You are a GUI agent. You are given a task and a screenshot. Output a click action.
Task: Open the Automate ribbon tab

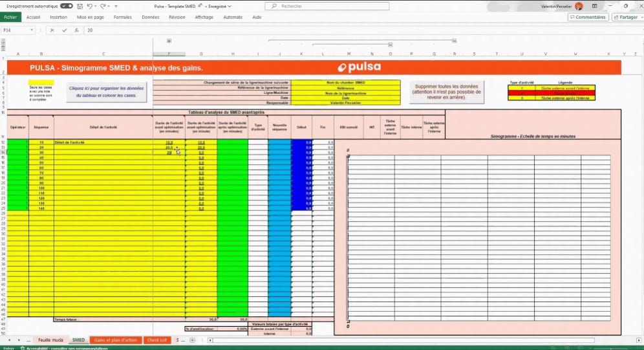click(233, 17)
